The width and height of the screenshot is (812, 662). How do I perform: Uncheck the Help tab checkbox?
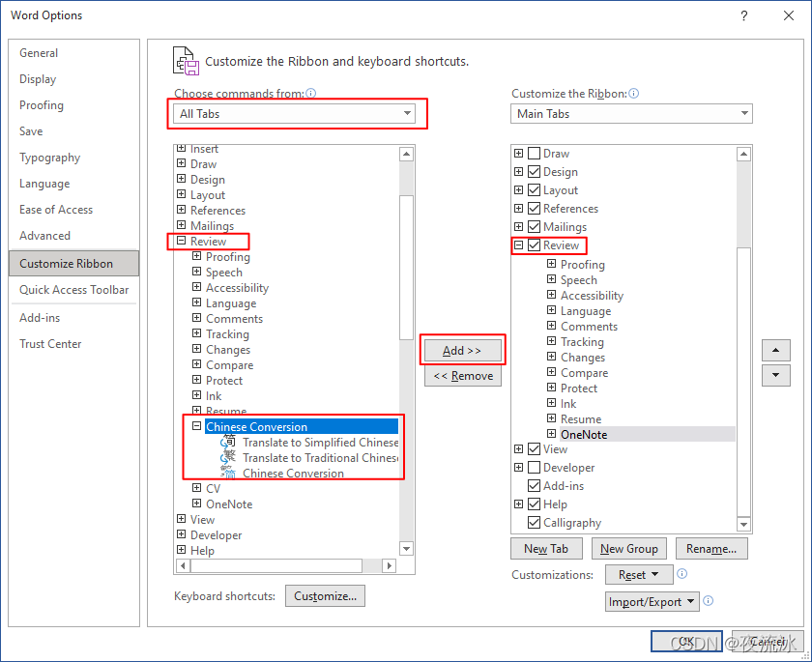[534, 504]
